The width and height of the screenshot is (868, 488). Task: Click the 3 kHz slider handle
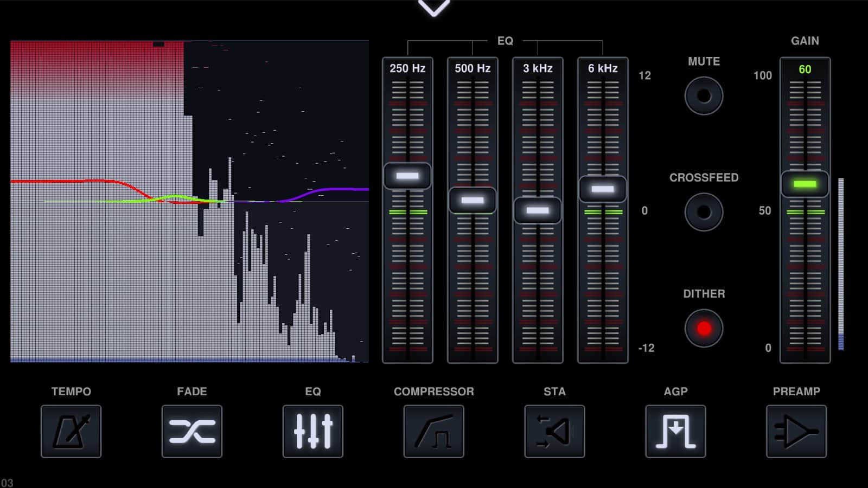point(538,210)
